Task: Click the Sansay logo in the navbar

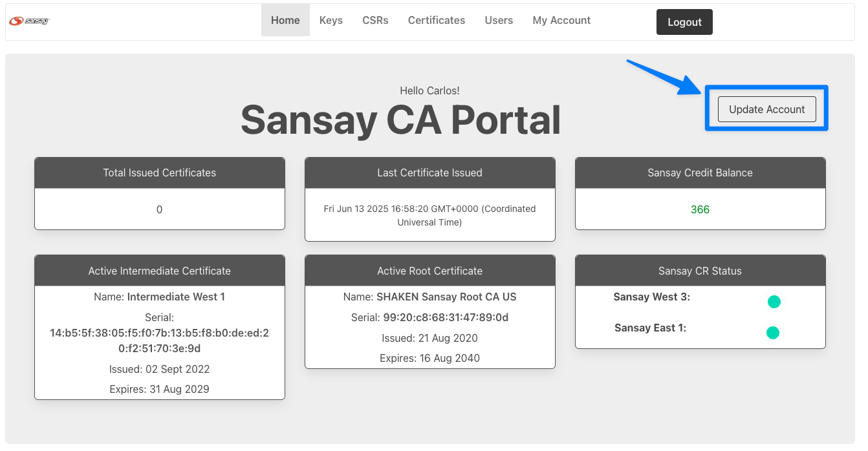Action: coord(29,21)
